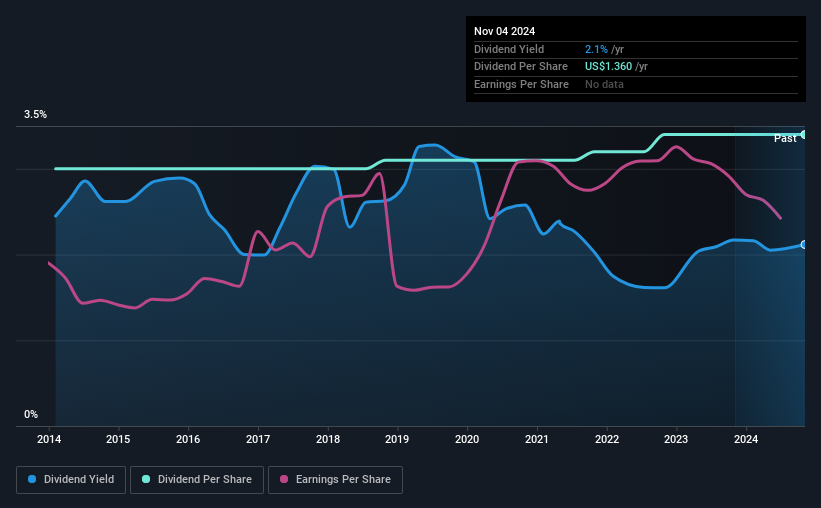Screen dimensions: 821x508
Task: Click the 2022 x-axis label
Action: tap(606, 439)
